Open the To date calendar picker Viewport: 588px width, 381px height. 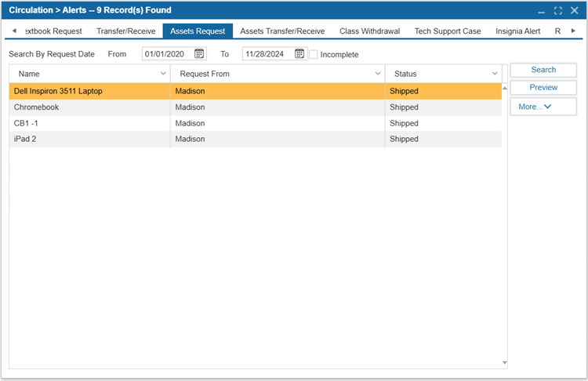(x=299, y=53)
